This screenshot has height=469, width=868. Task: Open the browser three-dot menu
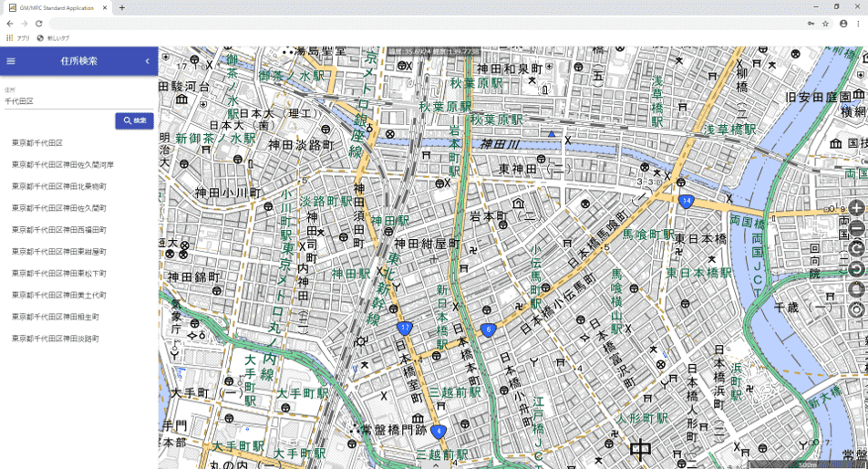pos(857,23)
